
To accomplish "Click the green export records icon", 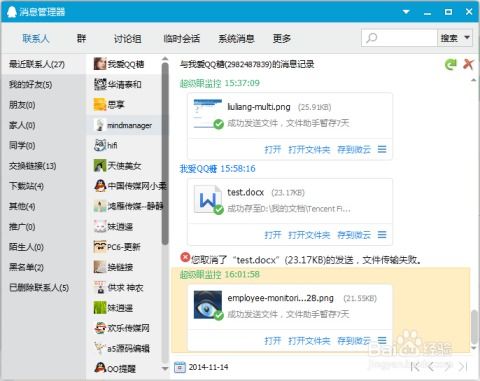I will tap(451, 64).
